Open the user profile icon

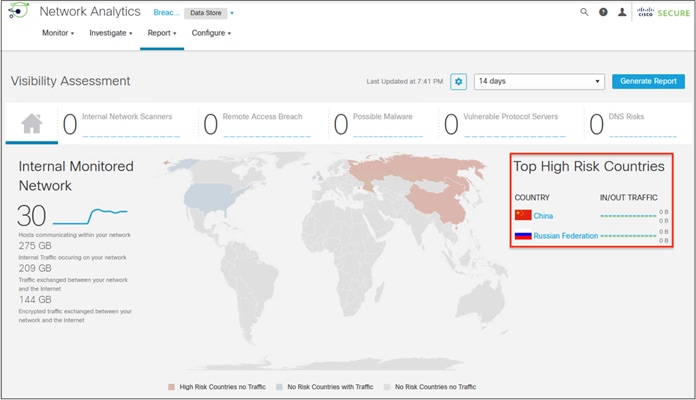click(x=622, y=12)
